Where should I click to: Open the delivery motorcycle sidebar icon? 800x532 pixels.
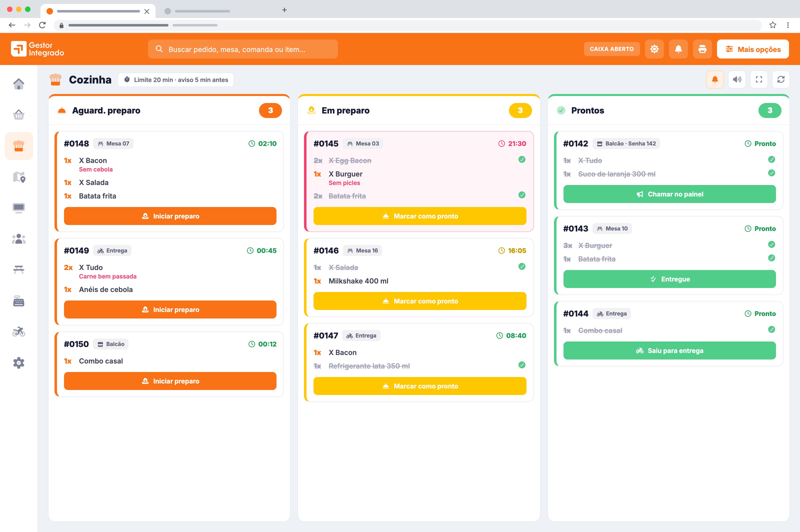19,332
